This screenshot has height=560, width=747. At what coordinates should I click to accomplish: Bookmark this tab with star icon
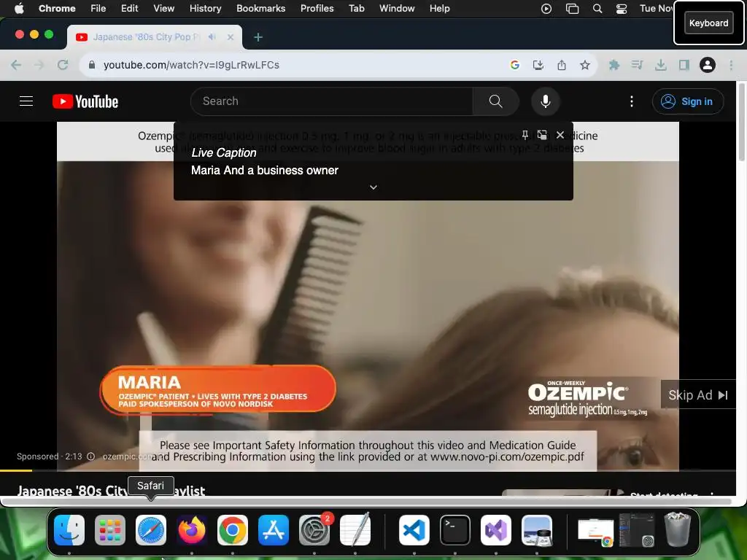point(585,65)
